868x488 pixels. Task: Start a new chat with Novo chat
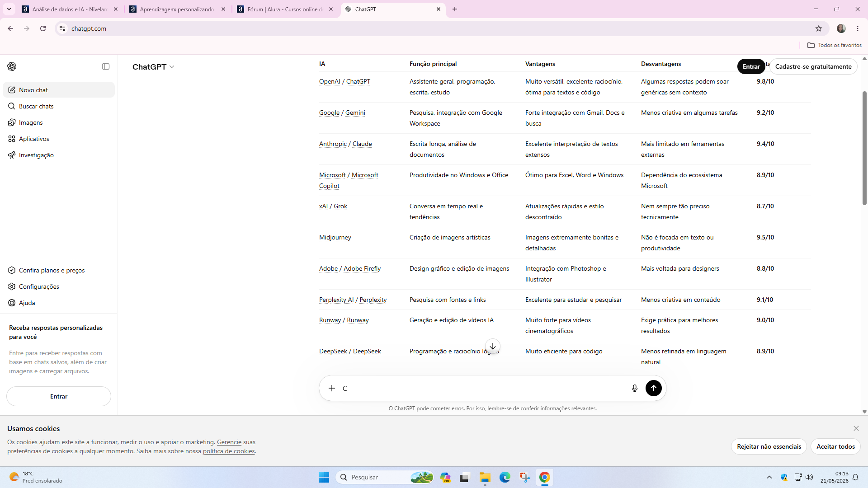click(59, 90)
